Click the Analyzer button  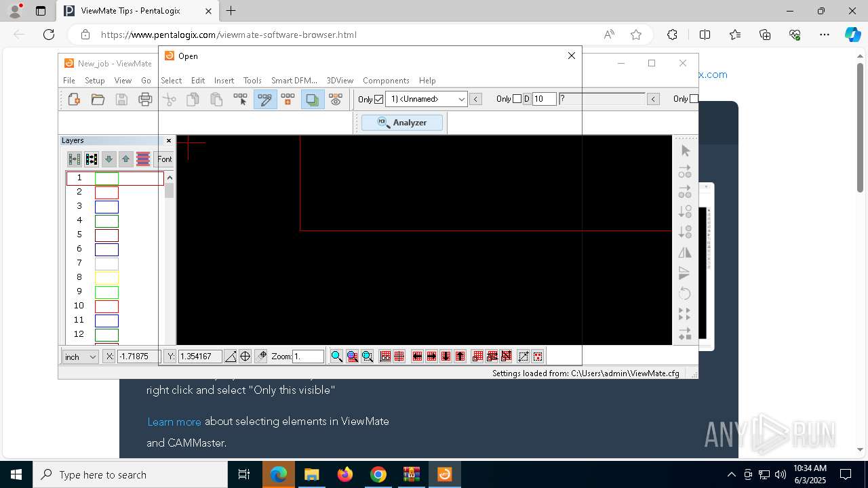coord(402,123)
